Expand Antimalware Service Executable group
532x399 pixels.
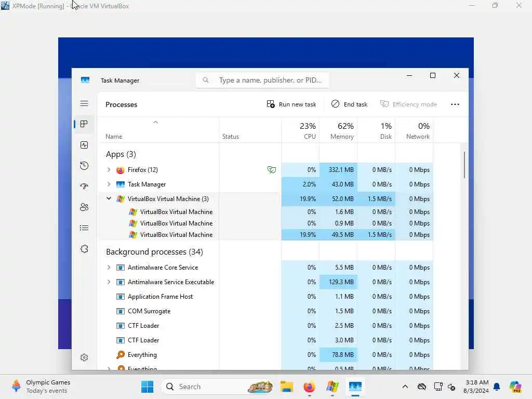click(109, 282)
